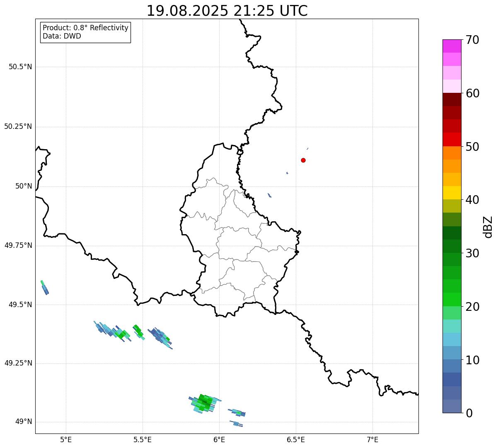Click the colorbar tick label 20

tap(472, 307)
